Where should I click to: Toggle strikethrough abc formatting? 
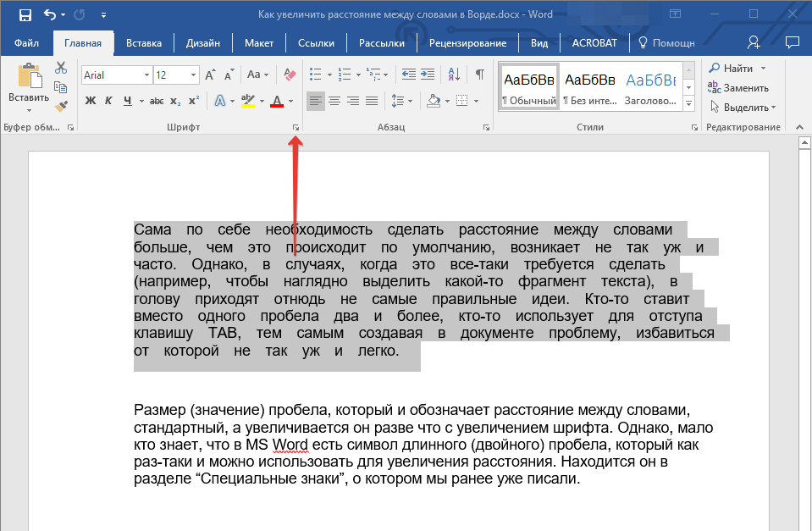[157, 101]
